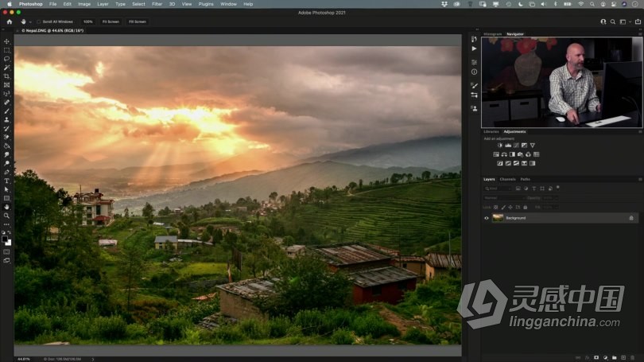The image size is (644, 362).
Task: Hide the Background layer with eye icon
Action: (487, 217)
